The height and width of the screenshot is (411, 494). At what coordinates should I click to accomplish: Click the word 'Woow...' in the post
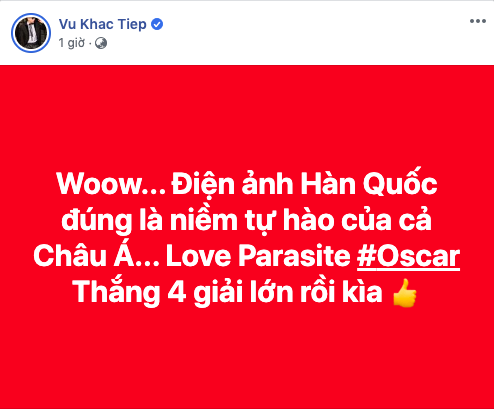click(111, 184)
